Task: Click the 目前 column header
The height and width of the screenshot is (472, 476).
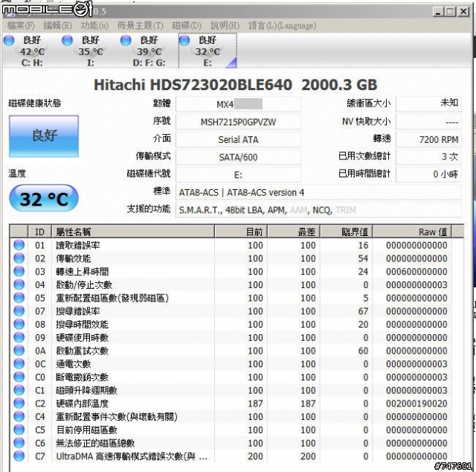Action: (241, 232)
